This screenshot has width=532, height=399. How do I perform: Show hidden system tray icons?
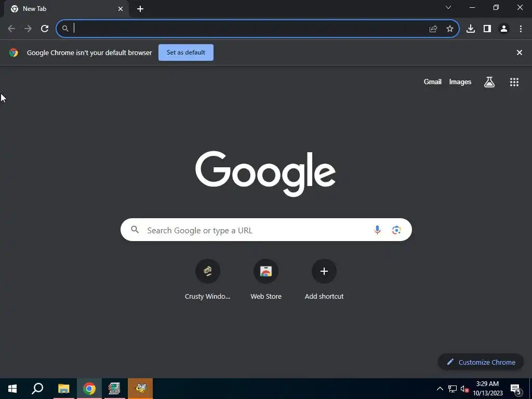tap(440, 389)
